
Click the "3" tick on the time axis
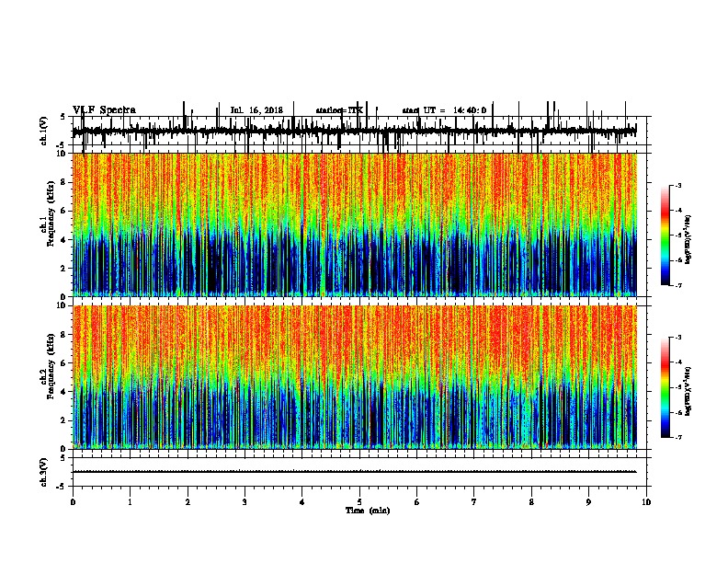pyautogui.click(x=245, y=502)
